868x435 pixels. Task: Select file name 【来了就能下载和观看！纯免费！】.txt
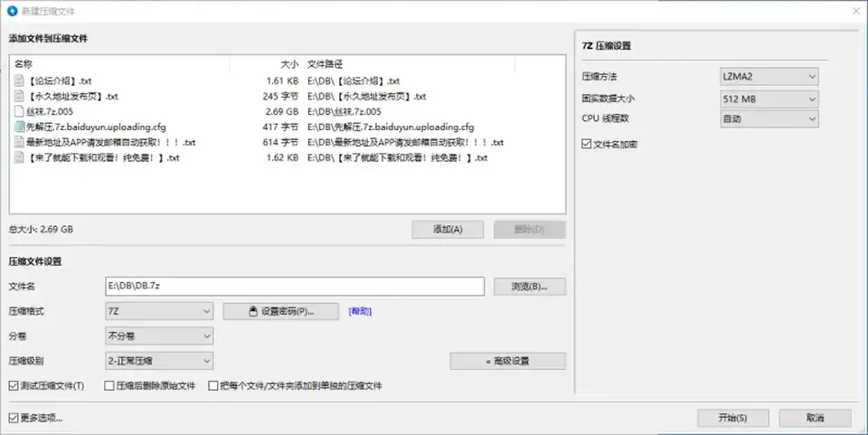[x=103, y=157]
